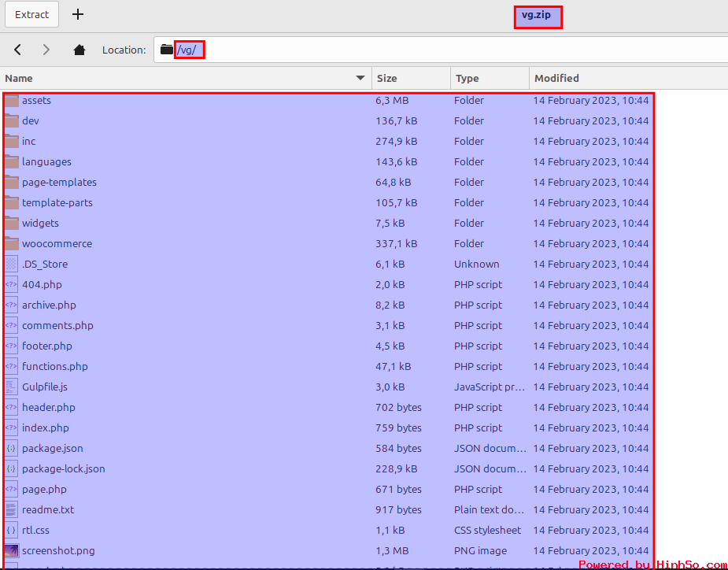
Task: Click the .DS_Store file icon
Action: click(x=12, y=264)
